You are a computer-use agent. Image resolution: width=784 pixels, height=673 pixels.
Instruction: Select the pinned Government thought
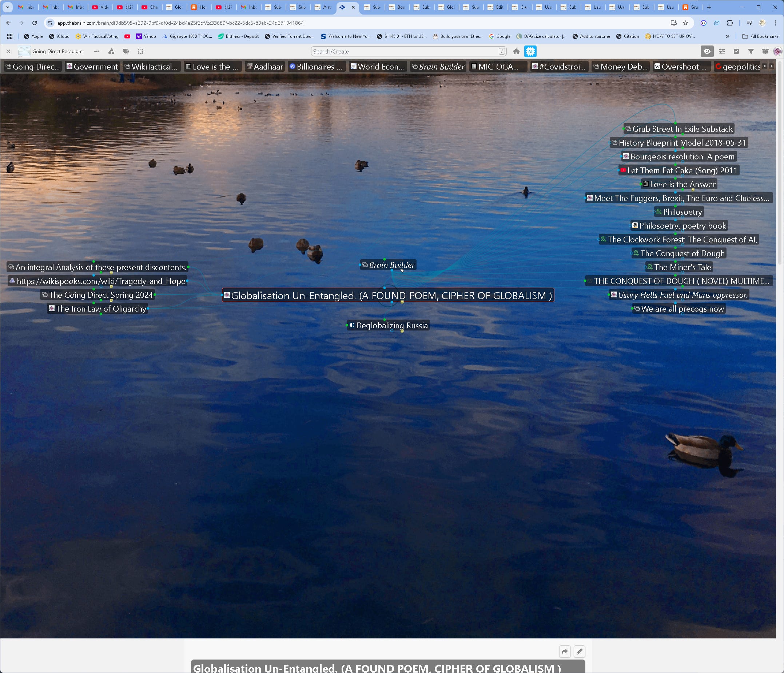(92, 67)
